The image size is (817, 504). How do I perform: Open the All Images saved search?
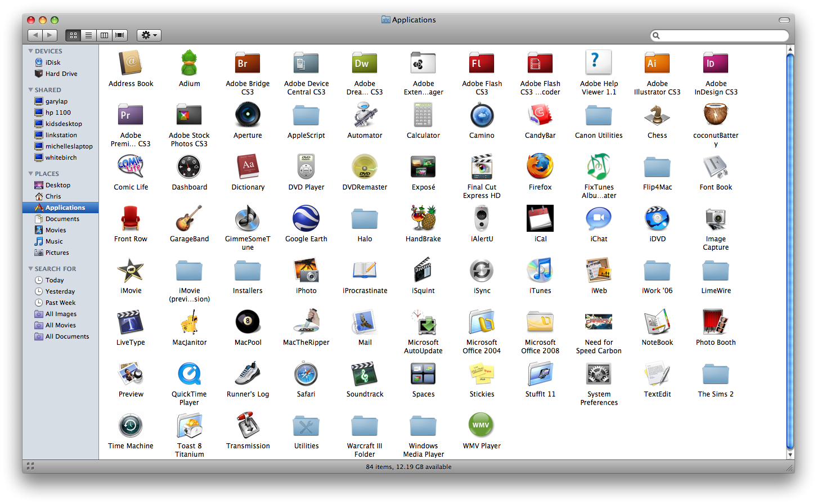[61, 314]
